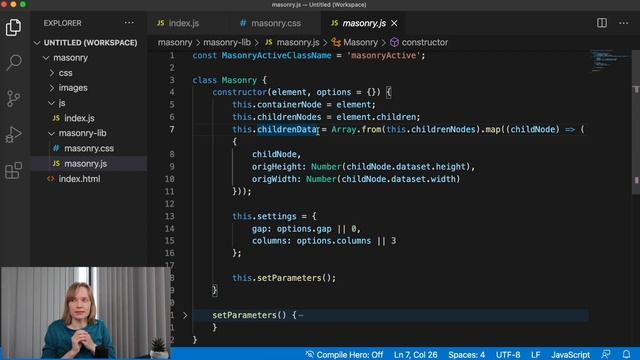Collapse the masonry root folder
The image size is (640, 360).
pos(46,58)
